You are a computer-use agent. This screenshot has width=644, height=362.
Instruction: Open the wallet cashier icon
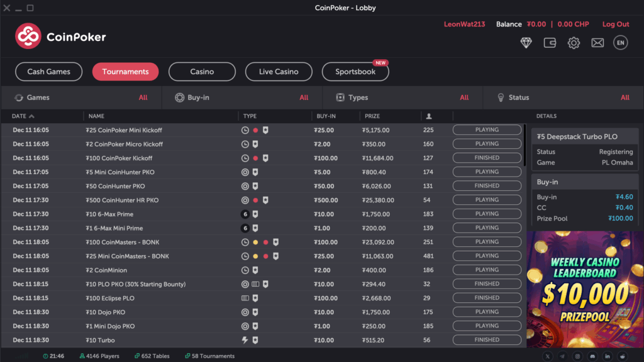[550, 43]
